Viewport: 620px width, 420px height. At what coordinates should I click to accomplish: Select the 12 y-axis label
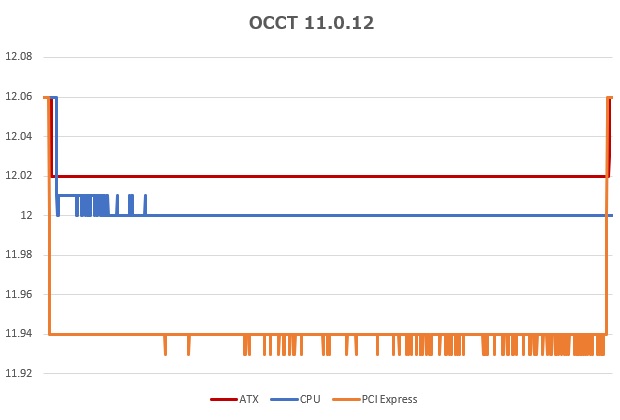coord(27,216)
